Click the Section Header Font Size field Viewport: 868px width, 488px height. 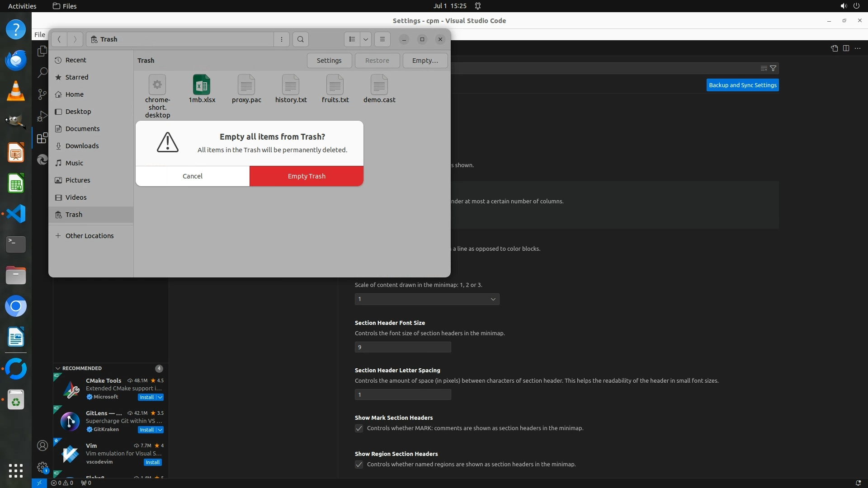coord(402,347)
